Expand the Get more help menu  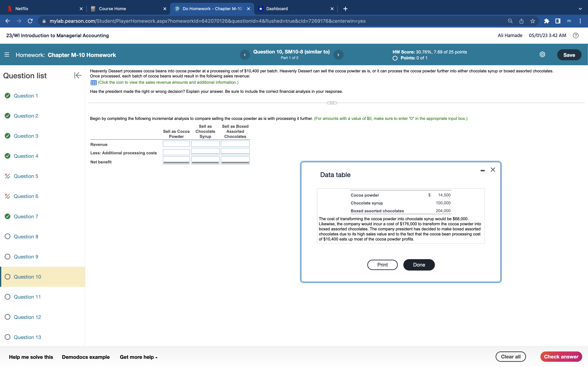138,357
